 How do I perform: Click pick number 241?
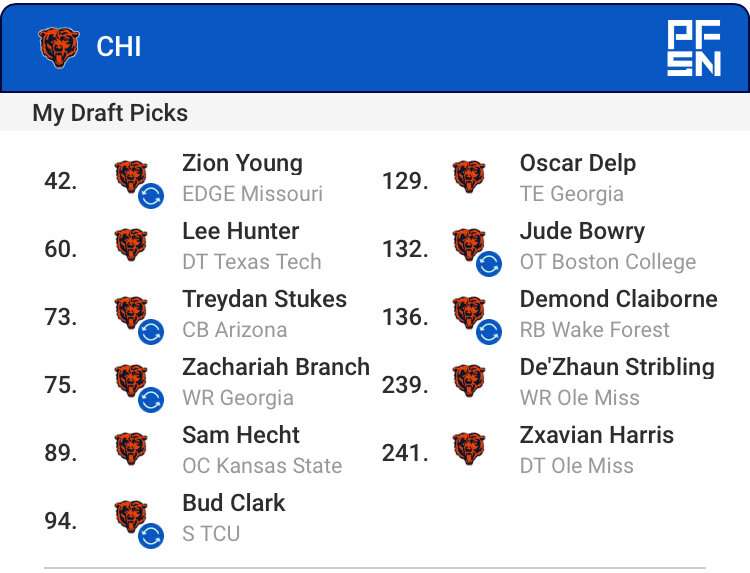[x=405, y=453]
